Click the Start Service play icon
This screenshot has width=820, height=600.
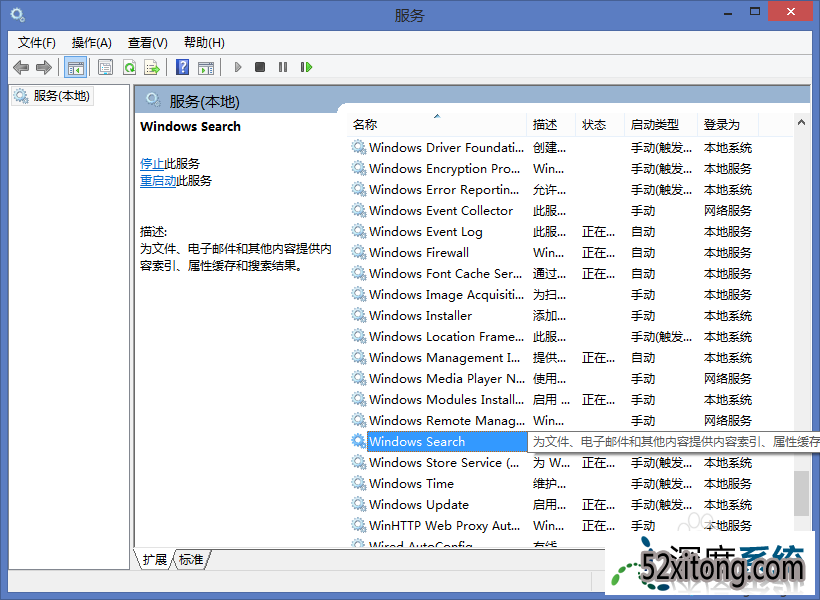(x=238, y=67)
